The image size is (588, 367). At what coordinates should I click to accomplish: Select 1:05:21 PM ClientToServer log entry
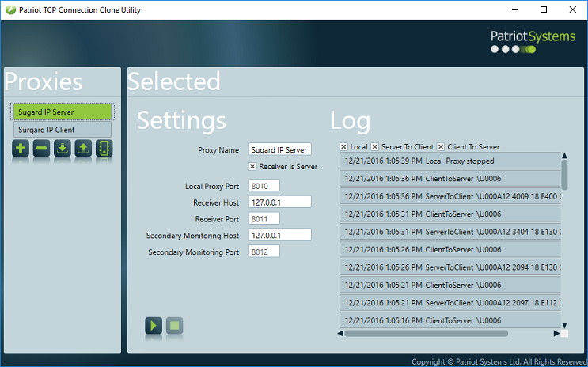coord(450,285)
